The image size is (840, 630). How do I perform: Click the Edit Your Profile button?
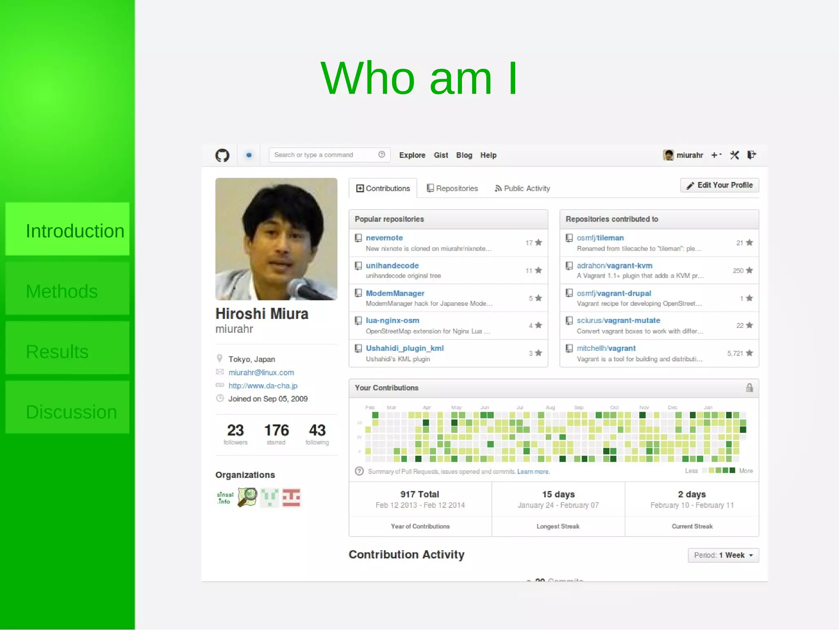[x=719, y=185]
